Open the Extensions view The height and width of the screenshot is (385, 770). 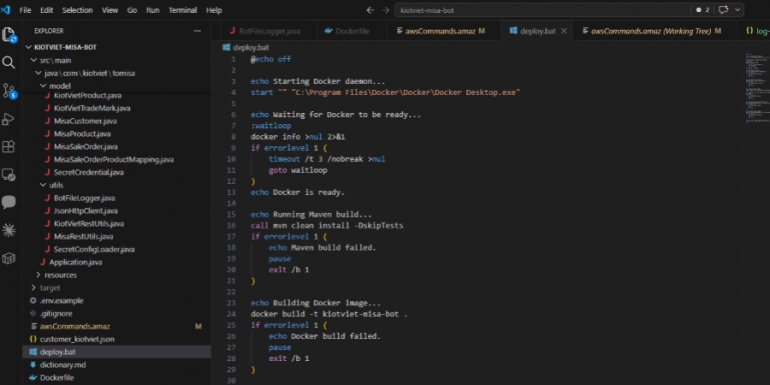[8, 146]
